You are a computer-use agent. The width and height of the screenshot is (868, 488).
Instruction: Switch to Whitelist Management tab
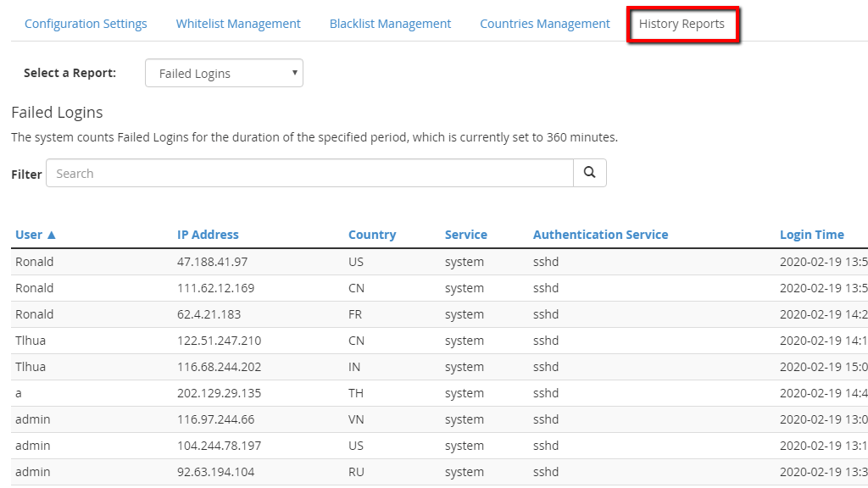pos(238,24)
